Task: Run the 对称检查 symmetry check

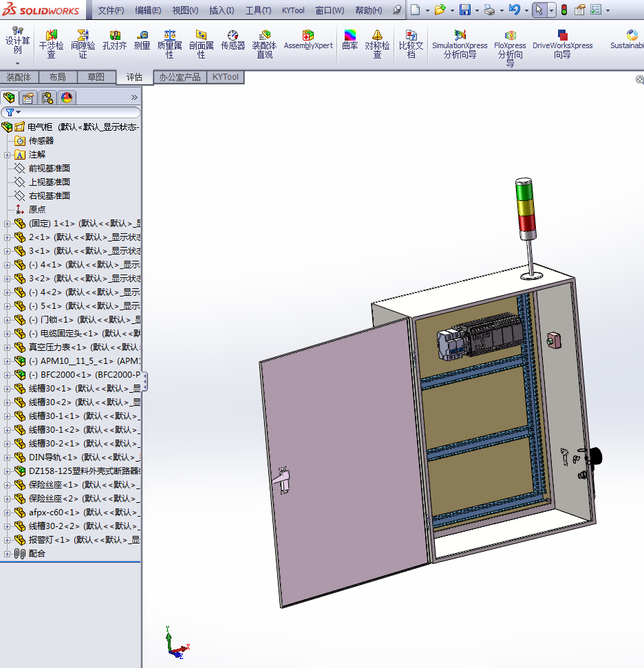Action: pyautogui.click(x=377, y=44)
